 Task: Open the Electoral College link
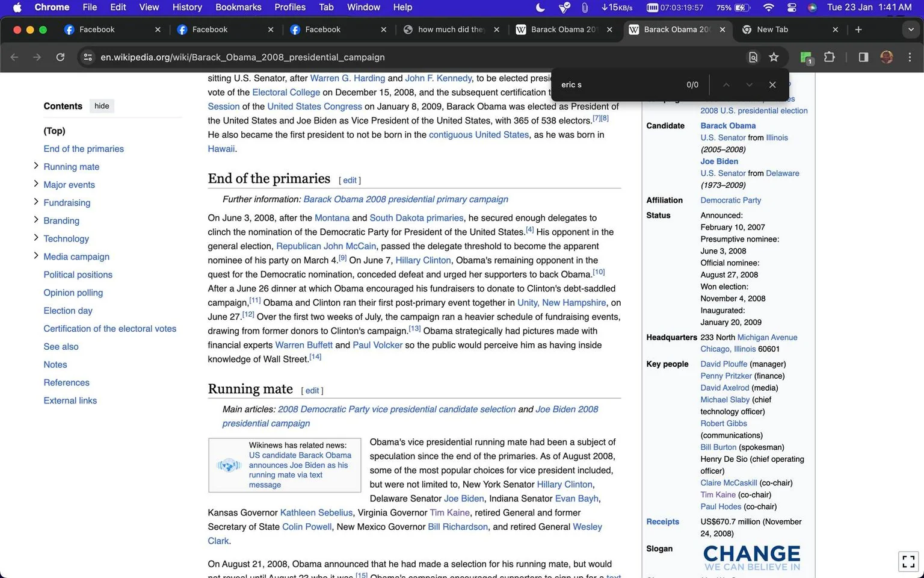(x=286, y=92)
